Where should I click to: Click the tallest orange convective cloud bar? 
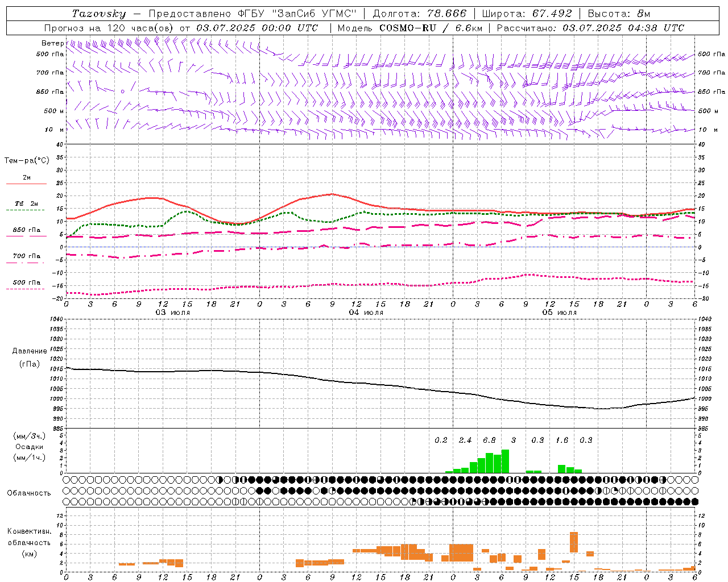click(574, 542)
